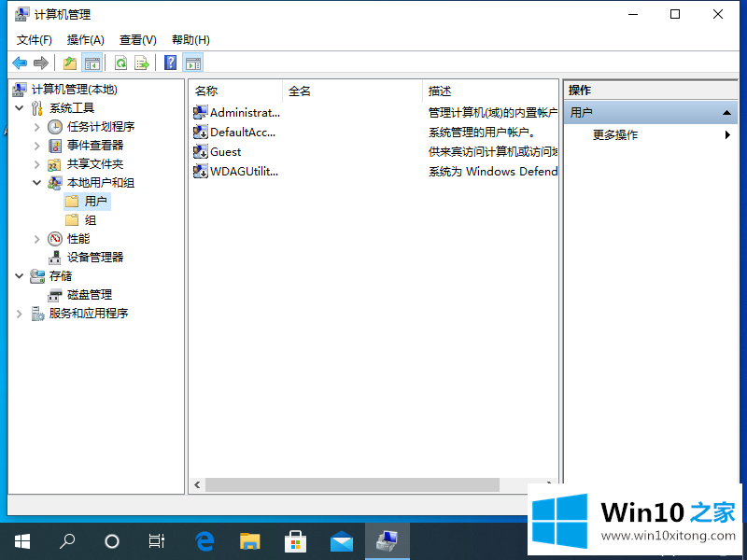Screen dimensions: 747x560
Task: Open the 操作(A) menu
Action: [85, 39]
